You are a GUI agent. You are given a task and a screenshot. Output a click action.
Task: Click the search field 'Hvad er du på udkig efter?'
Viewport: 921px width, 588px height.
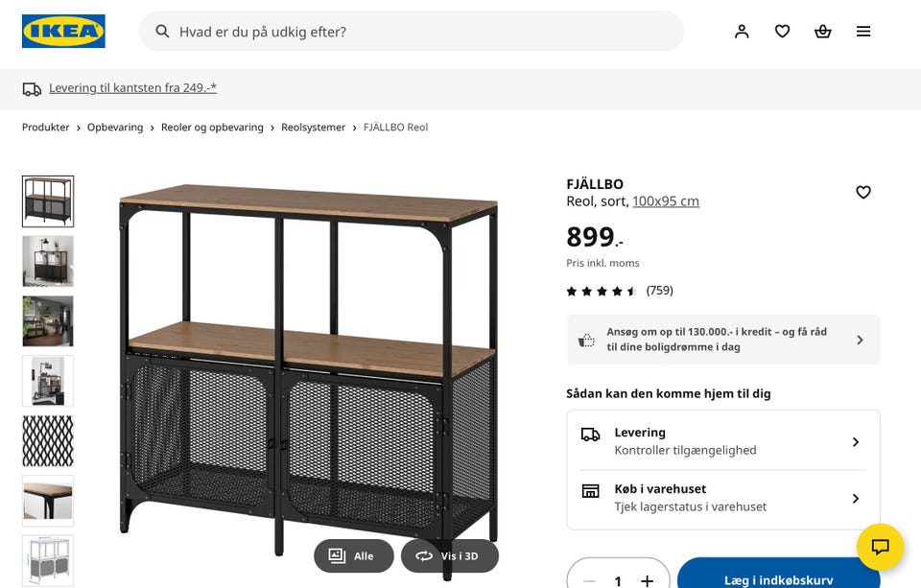pyautogui.click(x=413, y=32)
